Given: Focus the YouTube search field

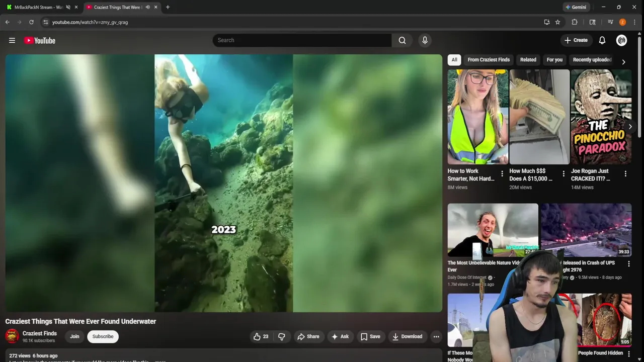Looking at the screenshot, I should click(x=302, y=40).
